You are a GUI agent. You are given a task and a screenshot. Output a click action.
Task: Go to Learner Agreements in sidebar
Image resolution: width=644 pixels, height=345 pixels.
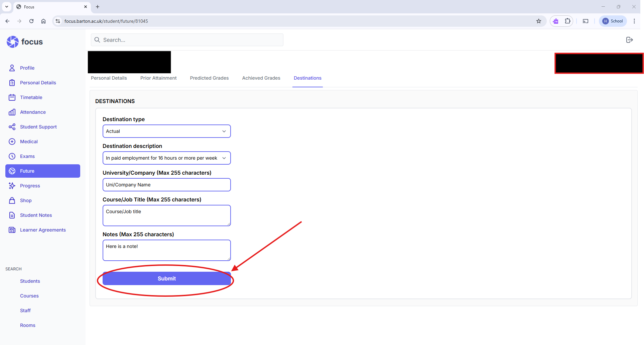click(43, 230)
